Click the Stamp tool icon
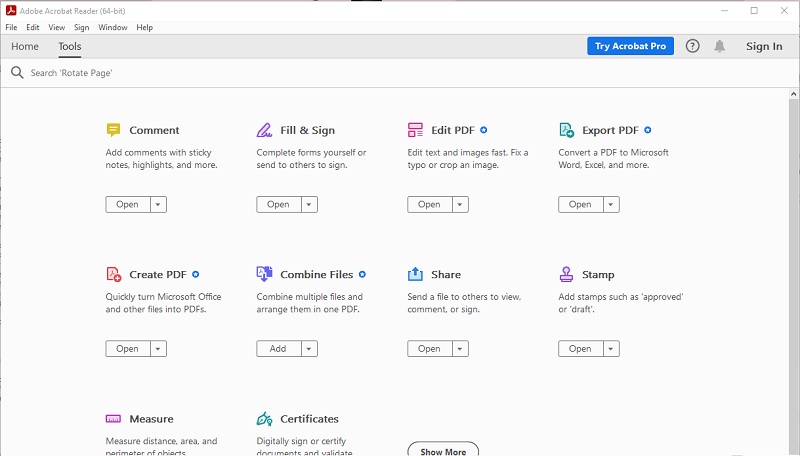 click(566, 274)
